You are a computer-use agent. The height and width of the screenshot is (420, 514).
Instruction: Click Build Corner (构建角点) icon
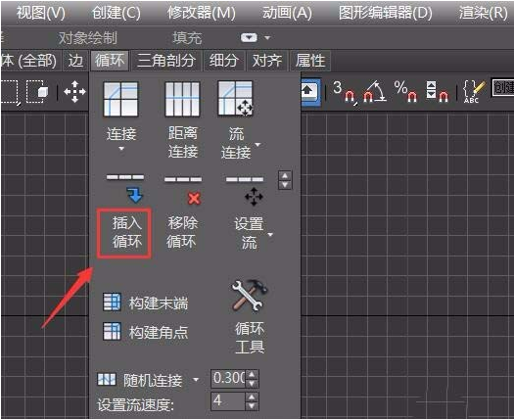[112, 332]
